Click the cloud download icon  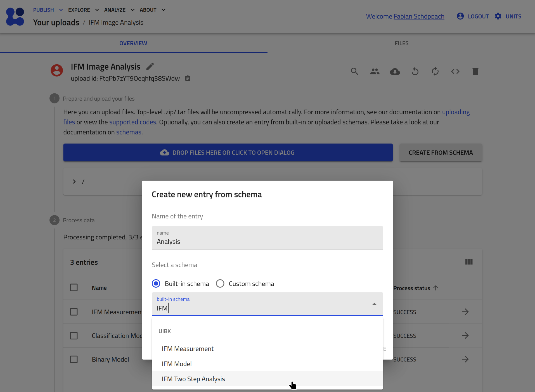395,72
